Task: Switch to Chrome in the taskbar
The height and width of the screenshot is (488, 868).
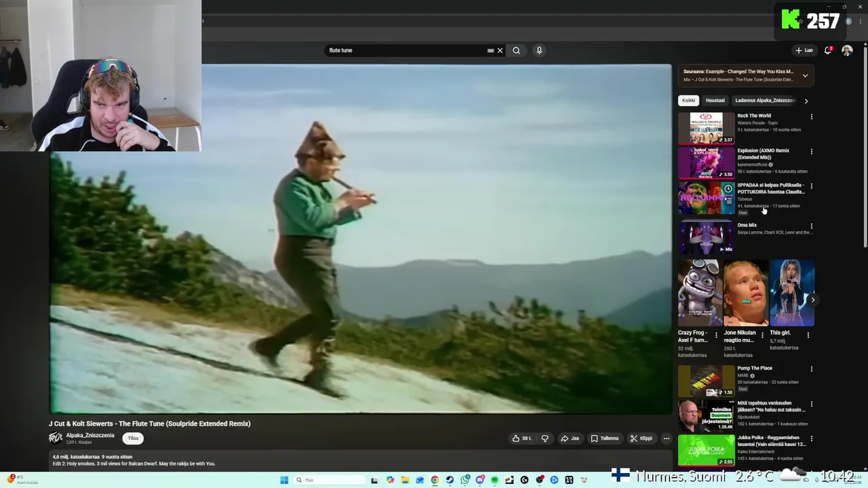Action: [435, 480]
